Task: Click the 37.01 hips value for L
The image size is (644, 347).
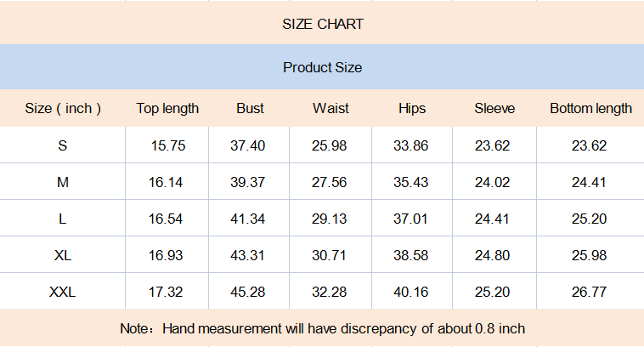Action: (x=411, y=219)
